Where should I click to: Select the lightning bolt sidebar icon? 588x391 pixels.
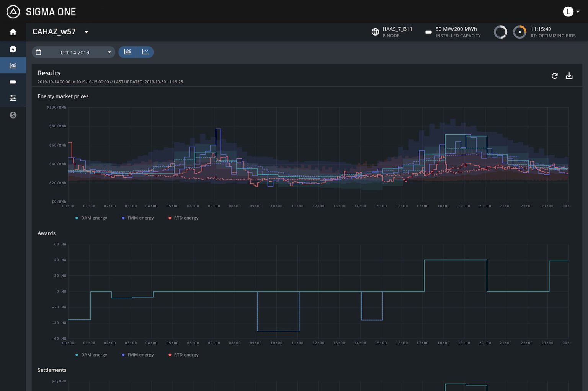pos(13,49)
